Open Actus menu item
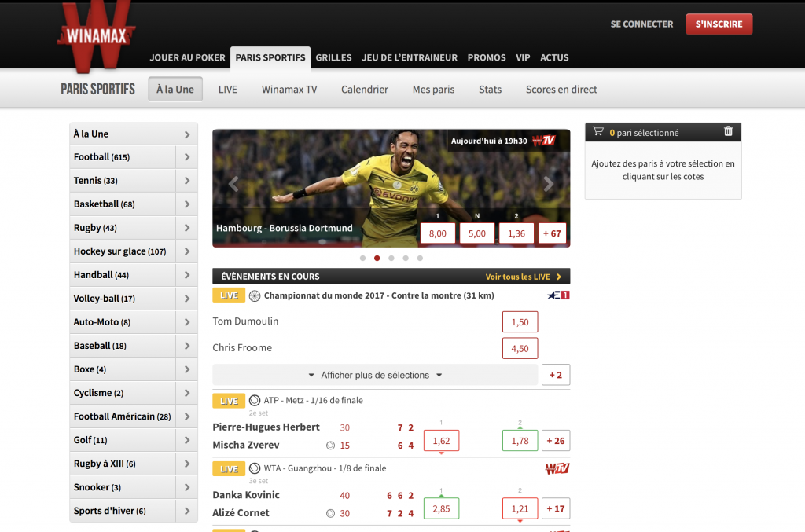 (554, 57)
